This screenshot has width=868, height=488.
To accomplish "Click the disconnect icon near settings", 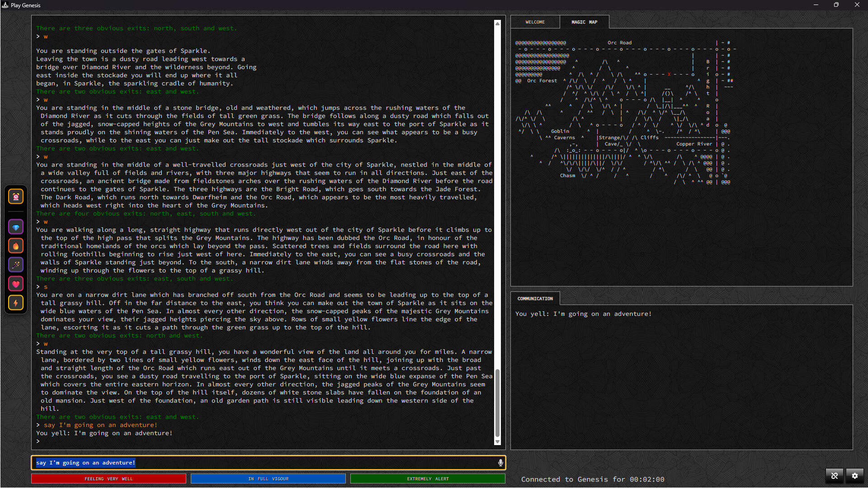I will [x=835, y=476].
